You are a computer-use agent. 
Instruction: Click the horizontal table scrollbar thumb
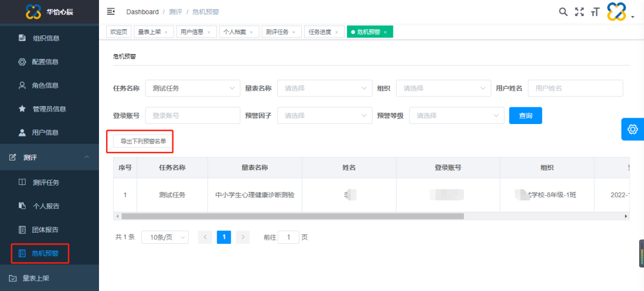coord(292,216)
